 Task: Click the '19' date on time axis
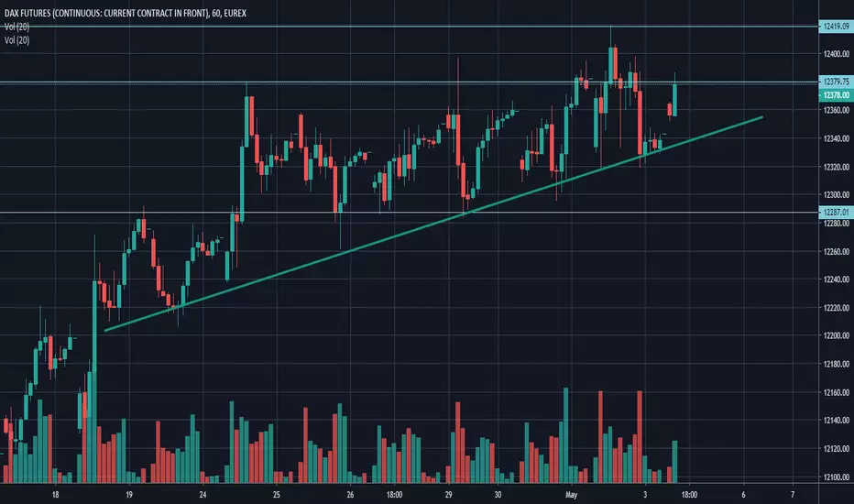[x=129, y=495]
